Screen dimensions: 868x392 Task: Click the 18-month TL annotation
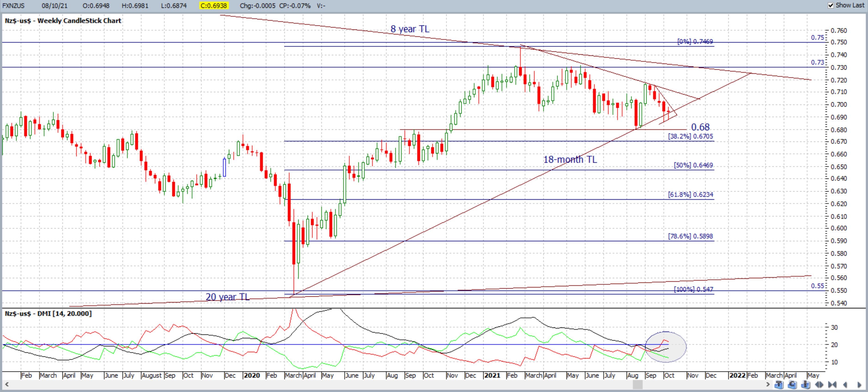(x=570, y=159)
